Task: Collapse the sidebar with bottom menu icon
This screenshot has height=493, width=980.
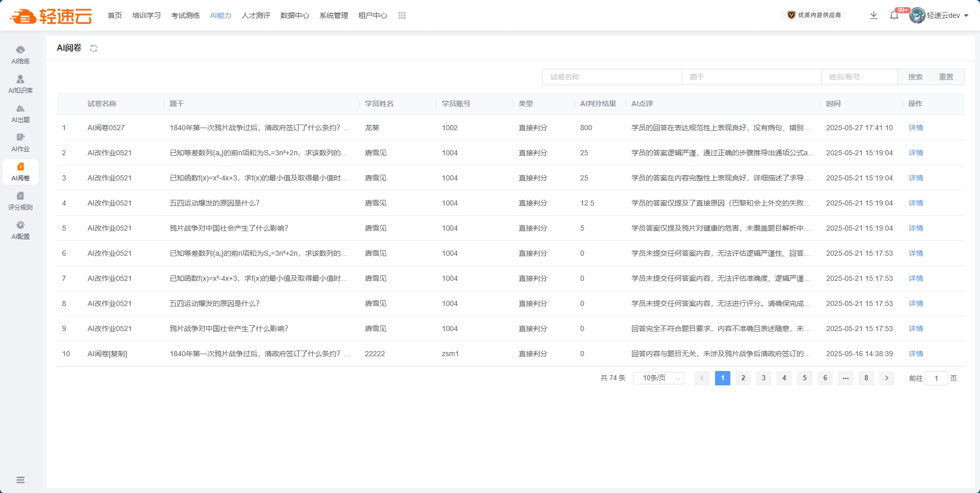Action: point(21,480)
